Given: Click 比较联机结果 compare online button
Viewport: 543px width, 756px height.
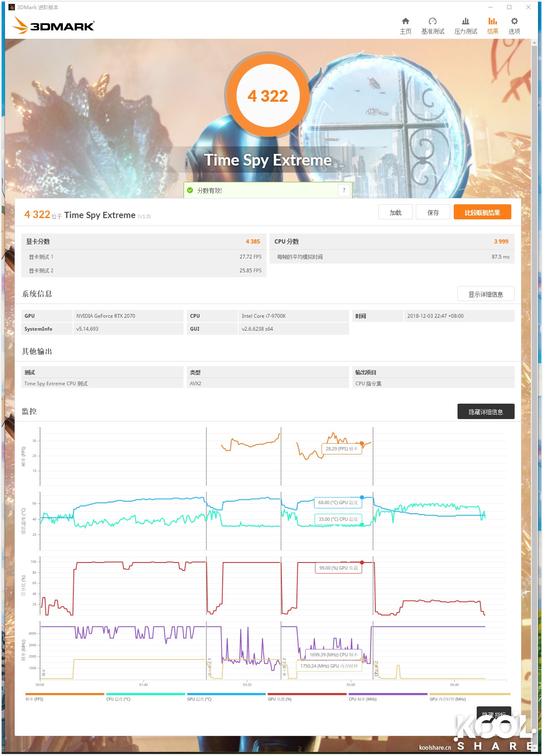Looking at the screenshot, I should (x=482, y=212).
